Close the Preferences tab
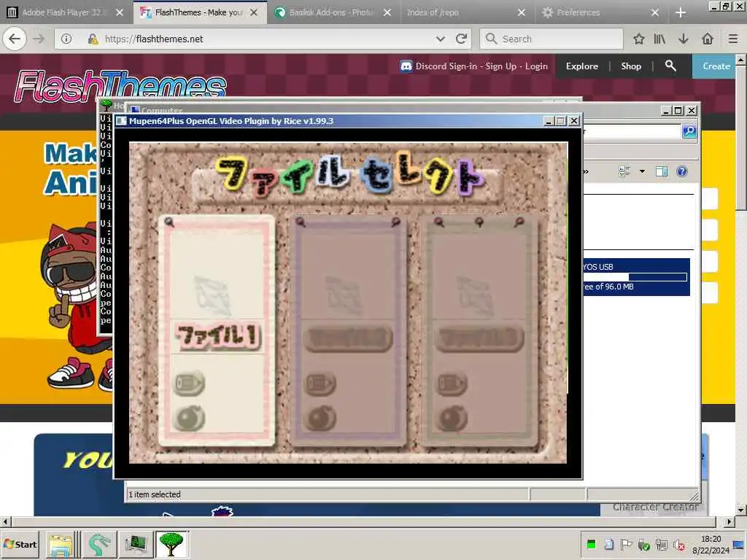 click(655, 12)
